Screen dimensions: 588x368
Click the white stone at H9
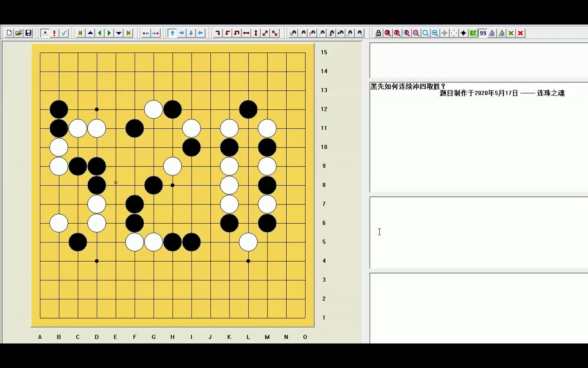[172, 166]
